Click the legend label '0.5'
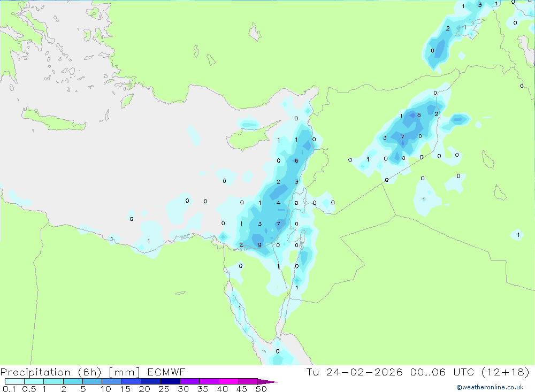This screenshot has height=392, width=535. pyautogui.click(x=29, y=389)
